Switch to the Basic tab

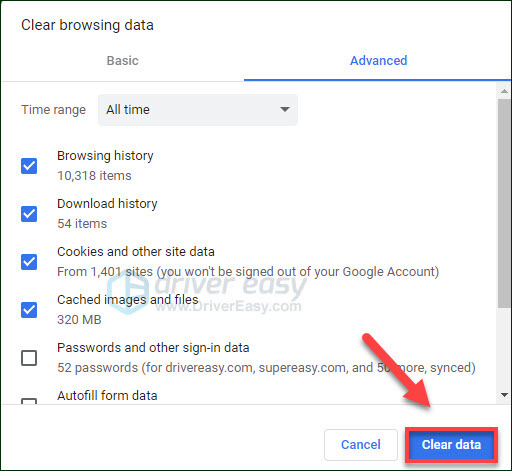click(x=122, y=61)
